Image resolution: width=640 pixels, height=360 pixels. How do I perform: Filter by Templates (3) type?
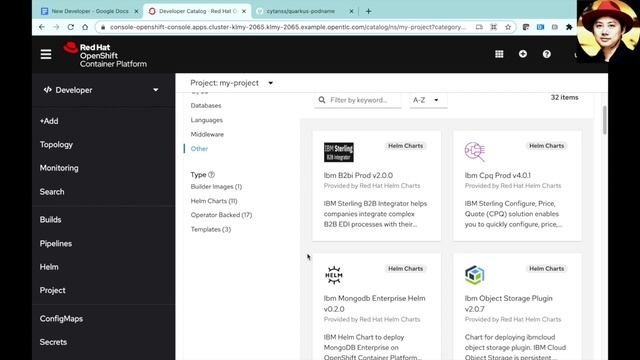[x=211, y=229]
